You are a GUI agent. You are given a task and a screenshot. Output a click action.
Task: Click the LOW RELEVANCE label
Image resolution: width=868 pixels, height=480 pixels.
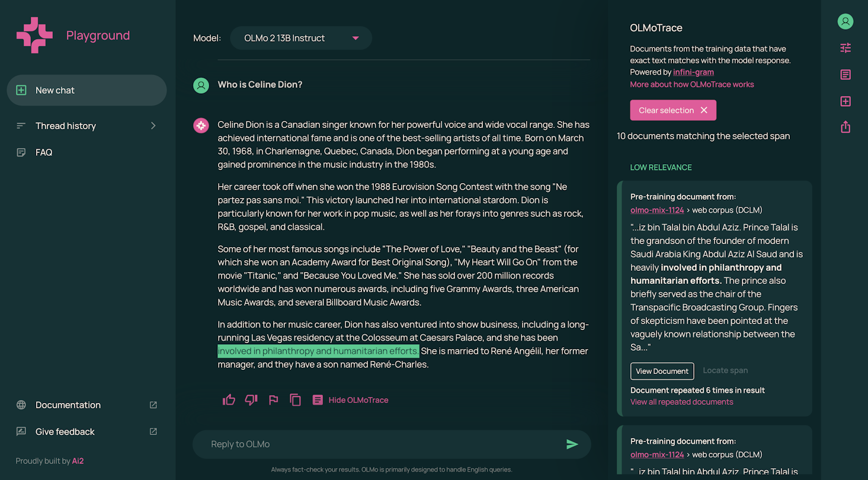coord(661,167)
